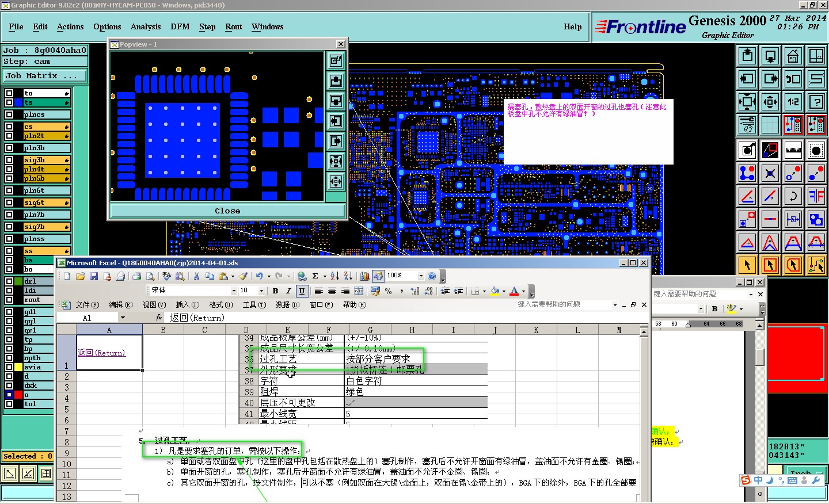Open the File menu in Graphic Editor
Screen dimensions: 829x504
coord(16,26)
